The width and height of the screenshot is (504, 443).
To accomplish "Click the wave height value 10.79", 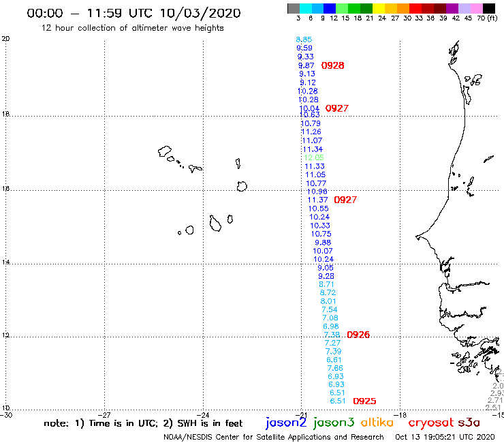I will click(x=311, y=123).
